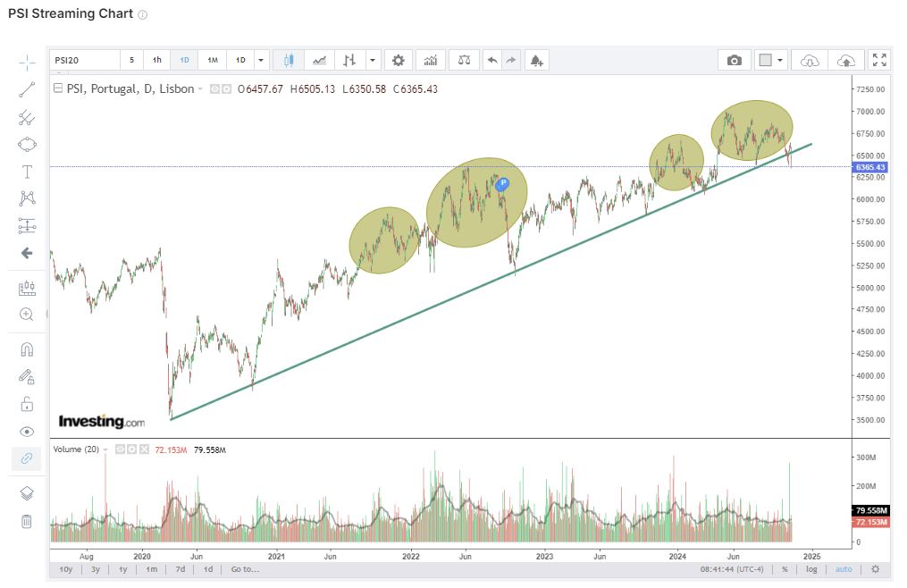Select the highlighted 1D interval
907x588 pixels.
tap(184, 60)
